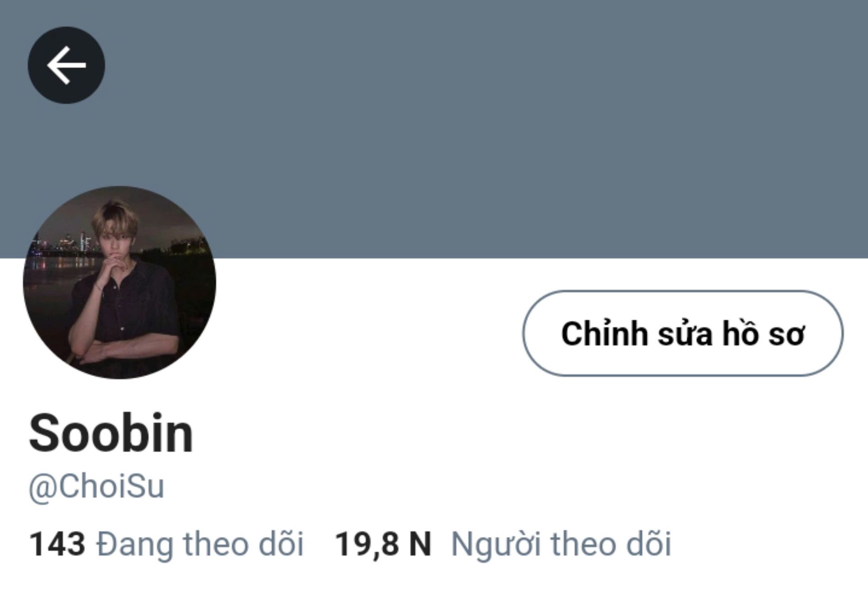Select the Soobin display name

pyautogui.click(x=111, y=433)
